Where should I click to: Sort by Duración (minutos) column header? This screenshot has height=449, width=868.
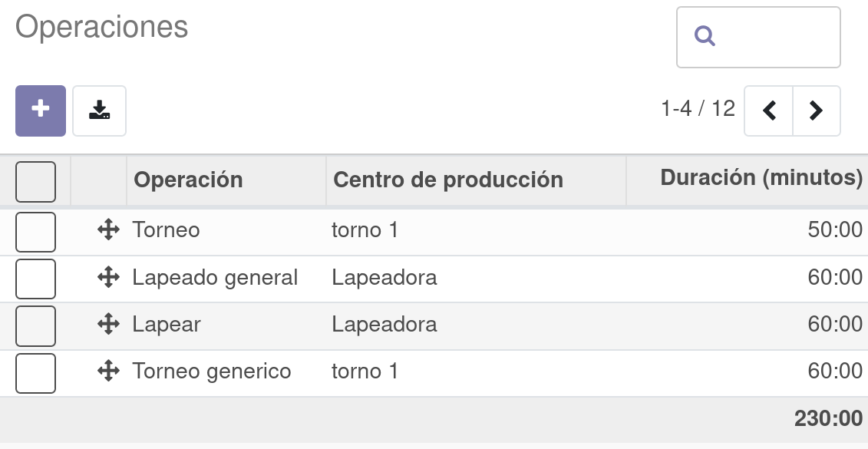[x=761, y=178]
